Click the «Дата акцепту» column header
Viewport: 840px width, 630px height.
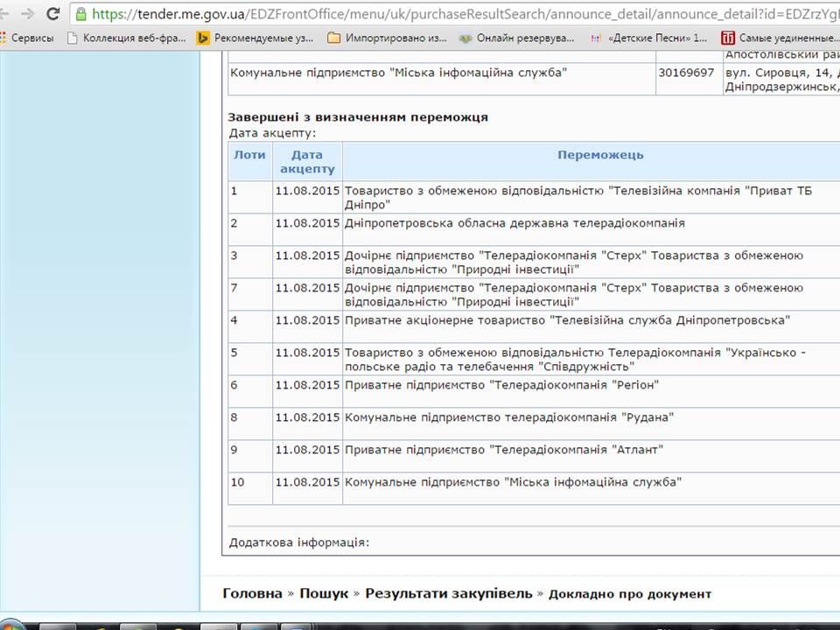307,161
